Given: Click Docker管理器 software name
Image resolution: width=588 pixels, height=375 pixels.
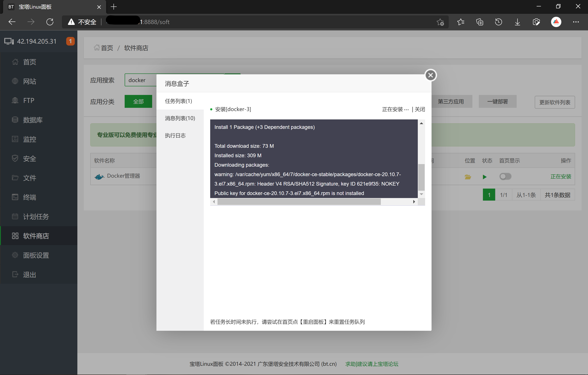Looking at the screenshot, I should point(124,176).
